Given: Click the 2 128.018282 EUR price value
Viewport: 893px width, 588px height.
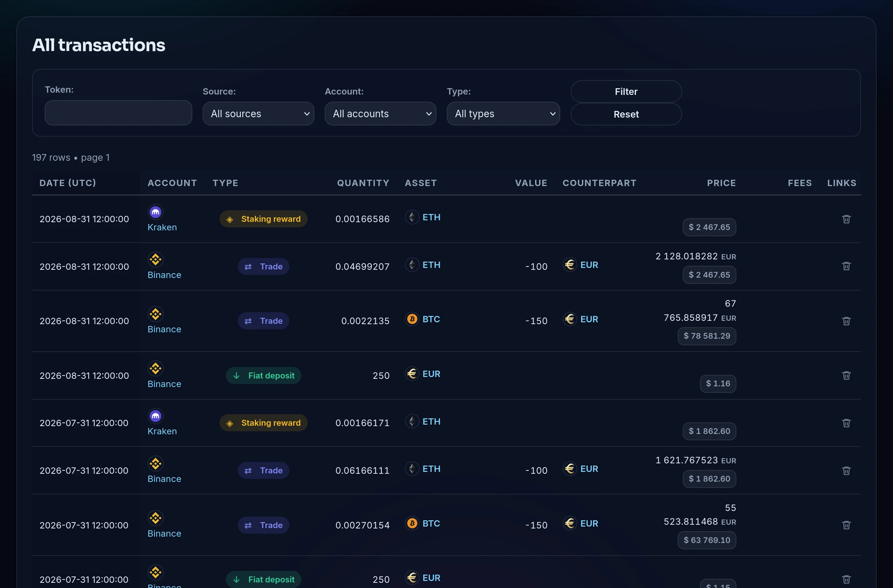Looking at the screenshot, I should click(x=696, y=256).
